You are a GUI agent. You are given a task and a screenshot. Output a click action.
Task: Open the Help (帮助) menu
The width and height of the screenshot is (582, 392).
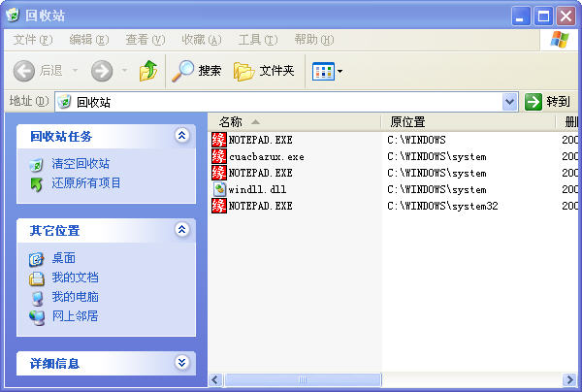314,40
